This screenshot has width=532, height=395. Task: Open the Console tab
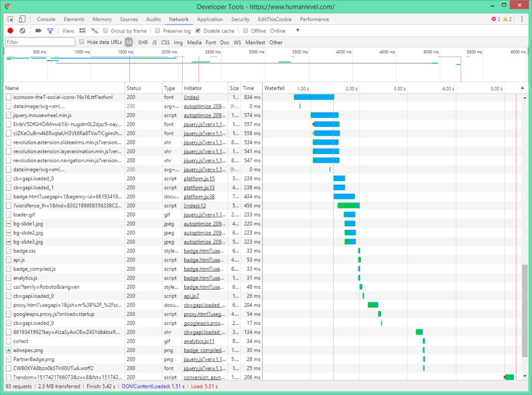coord(46,19)
